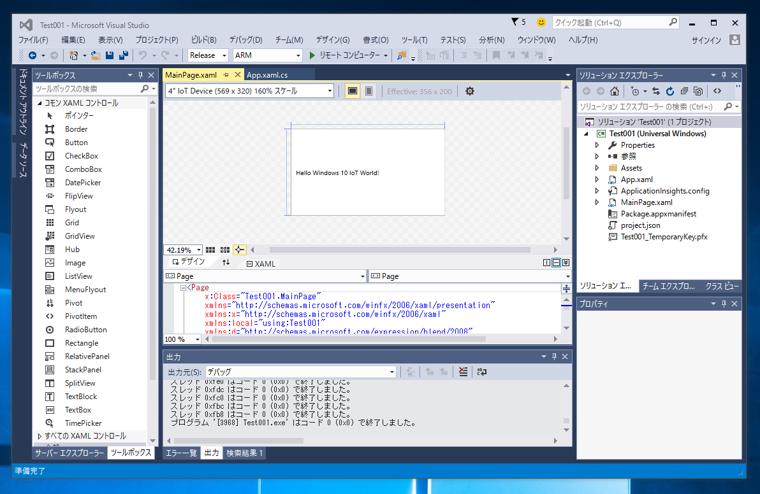Start debugging with green play icon
This screenshot has height=494, width=760.
[312, 55]
